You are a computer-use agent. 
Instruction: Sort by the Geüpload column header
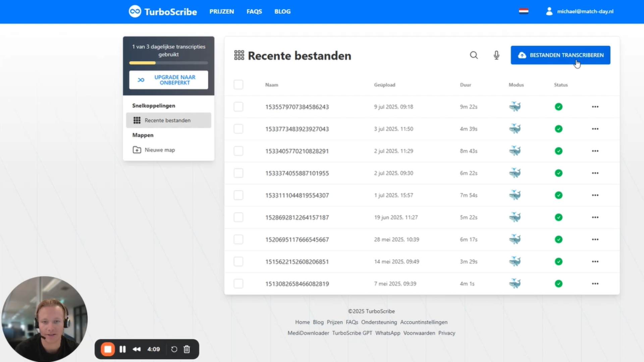[x=384, y=85]
